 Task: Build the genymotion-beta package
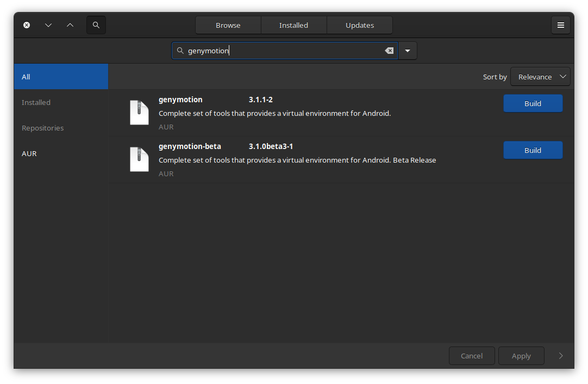coord(533,150)
